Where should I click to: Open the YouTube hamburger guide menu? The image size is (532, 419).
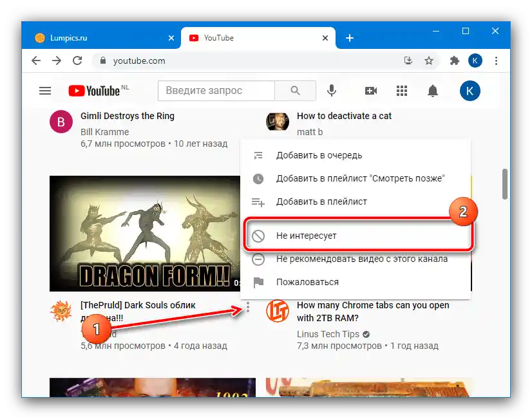click(45, 91)
